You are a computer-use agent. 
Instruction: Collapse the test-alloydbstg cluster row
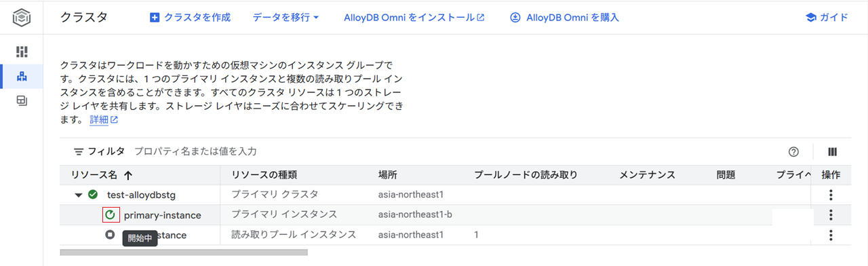pyautogui.click(x=79, y=195)
